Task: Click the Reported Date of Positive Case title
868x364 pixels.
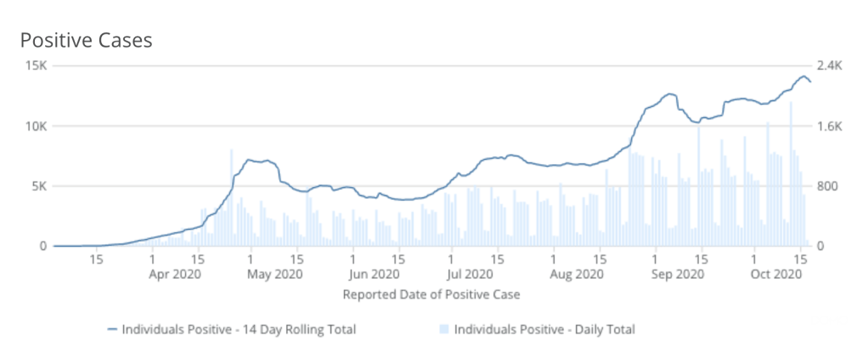Action: pos(431,294)
